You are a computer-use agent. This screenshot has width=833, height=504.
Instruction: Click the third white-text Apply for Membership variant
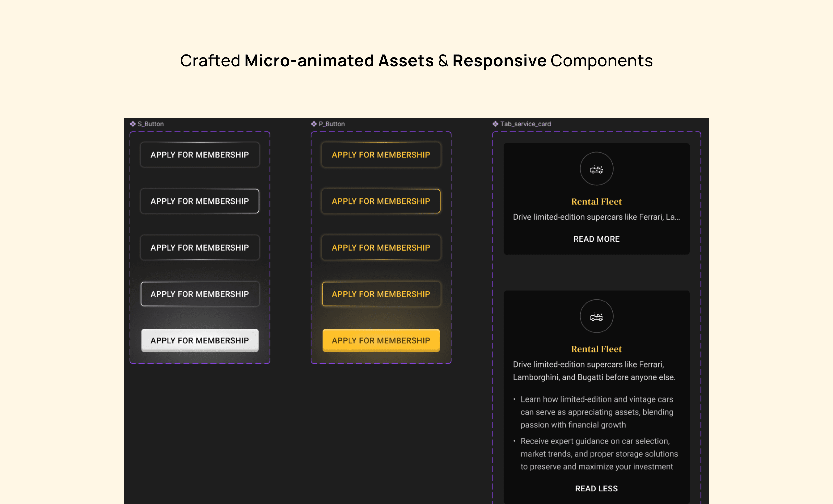point(200,248)
